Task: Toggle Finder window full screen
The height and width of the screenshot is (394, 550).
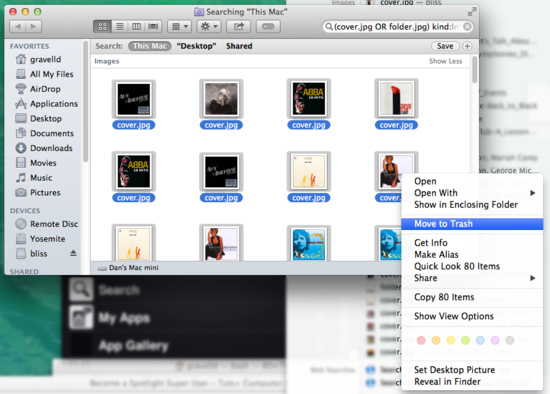Action: pos(472,12)
